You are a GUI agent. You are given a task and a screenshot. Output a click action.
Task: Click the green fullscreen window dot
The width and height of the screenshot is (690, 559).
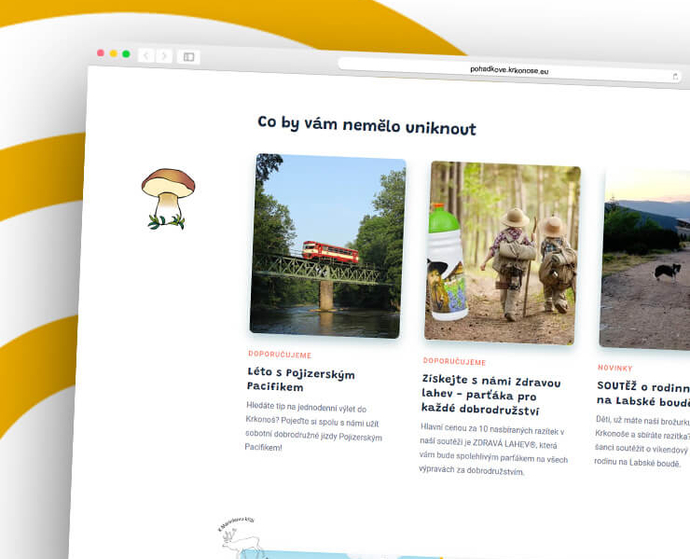[x=126, y=54]
